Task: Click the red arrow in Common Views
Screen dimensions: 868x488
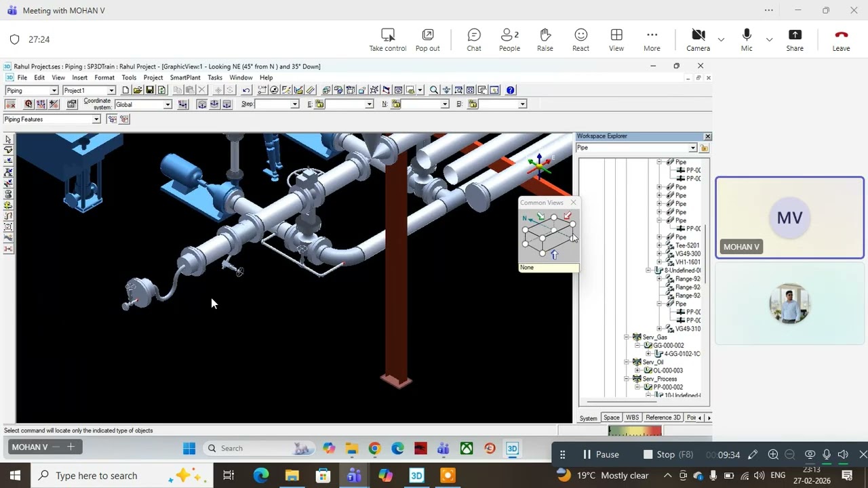Action: [x=567, y=216]
